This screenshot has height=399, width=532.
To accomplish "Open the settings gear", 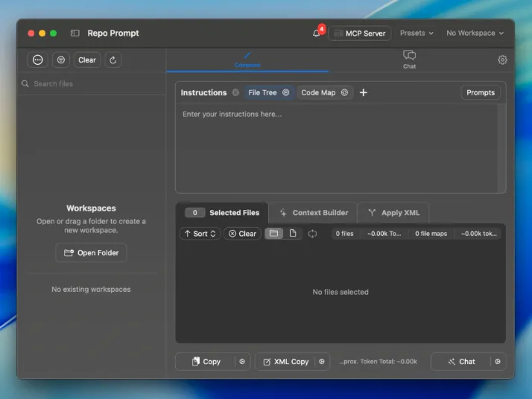I will pos(502,60).
